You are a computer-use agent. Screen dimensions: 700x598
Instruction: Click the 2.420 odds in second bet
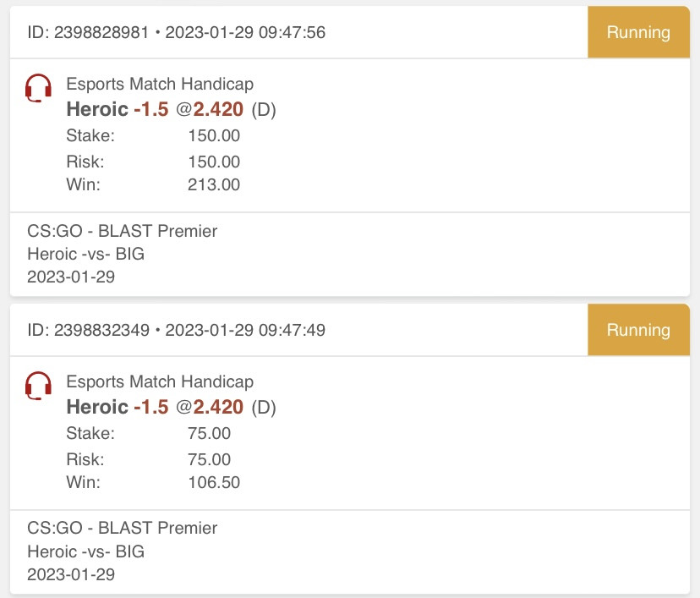point(218,408)
